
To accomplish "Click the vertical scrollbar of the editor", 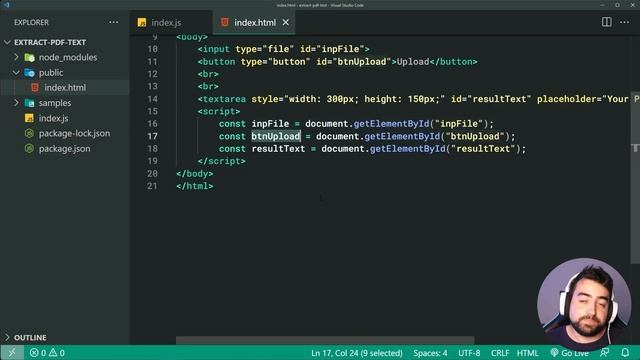I will tap(635, 178).
